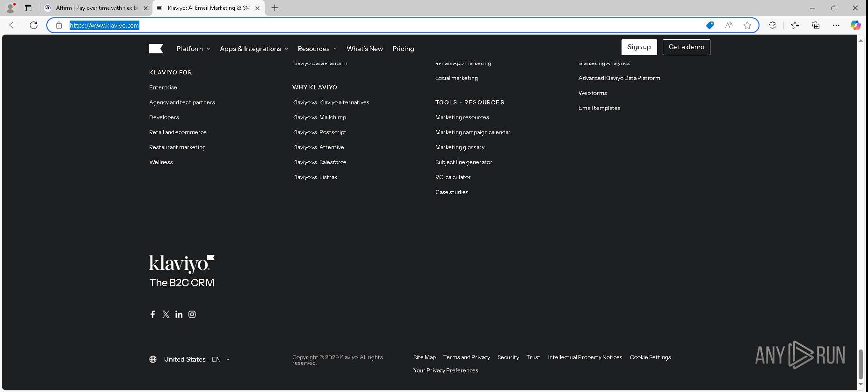
Task: View site information lock icon
Action: point(59,25)
